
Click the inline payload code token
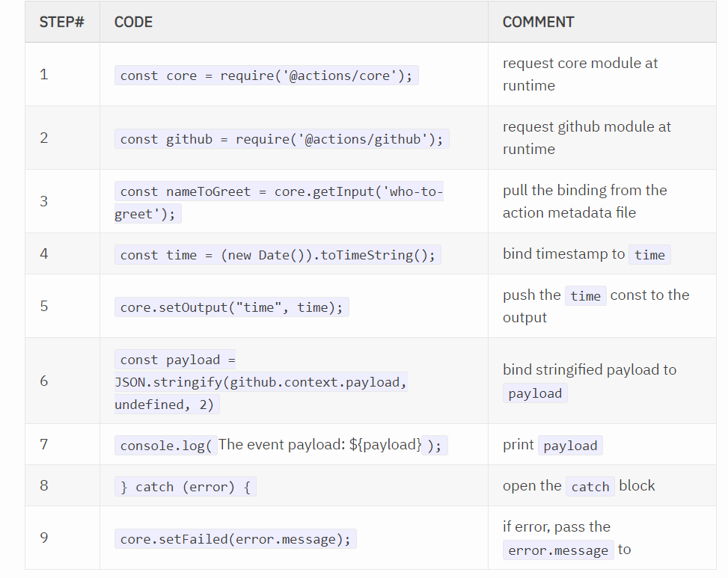(535, 393)
